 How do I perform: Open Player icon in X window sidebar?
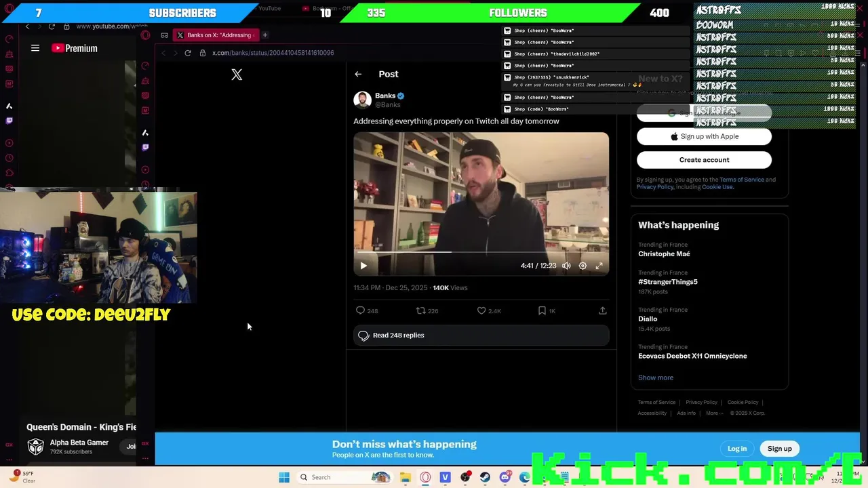[145, 169]
